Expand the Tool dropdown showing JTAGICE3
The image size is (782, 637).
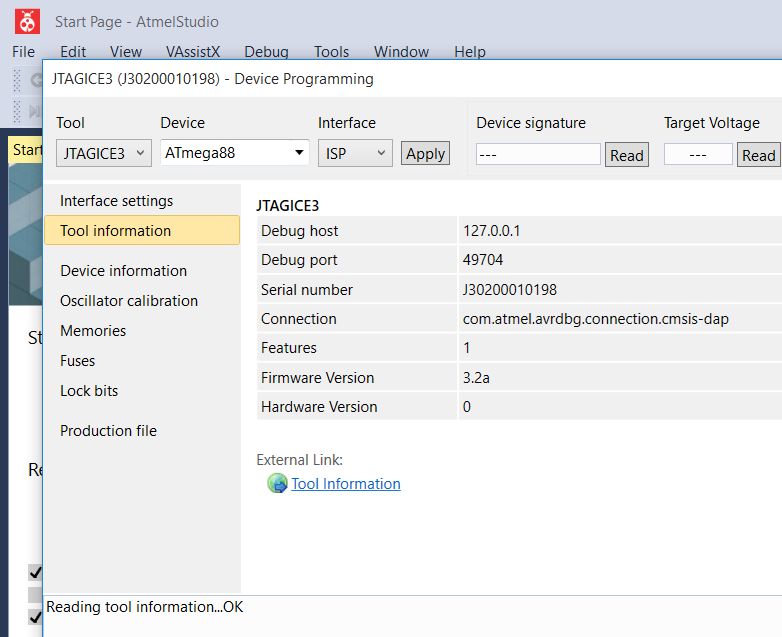point(104,153)
